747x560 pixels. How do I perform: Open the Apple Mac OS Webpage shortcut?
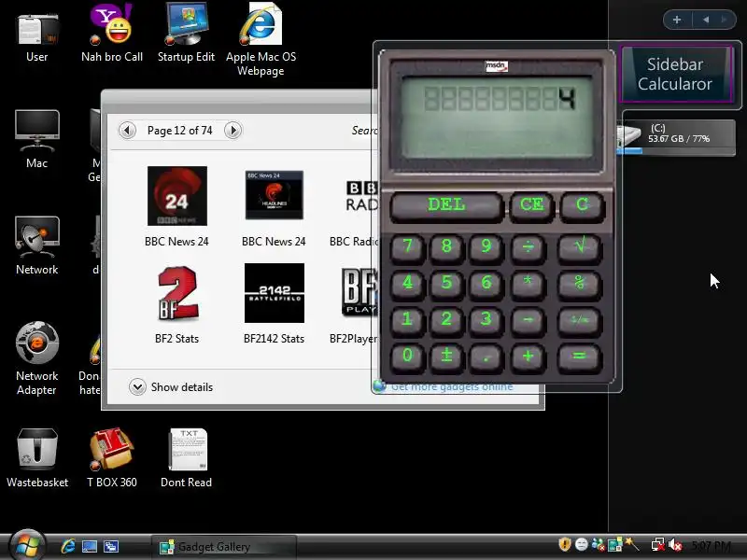(261, 40)
